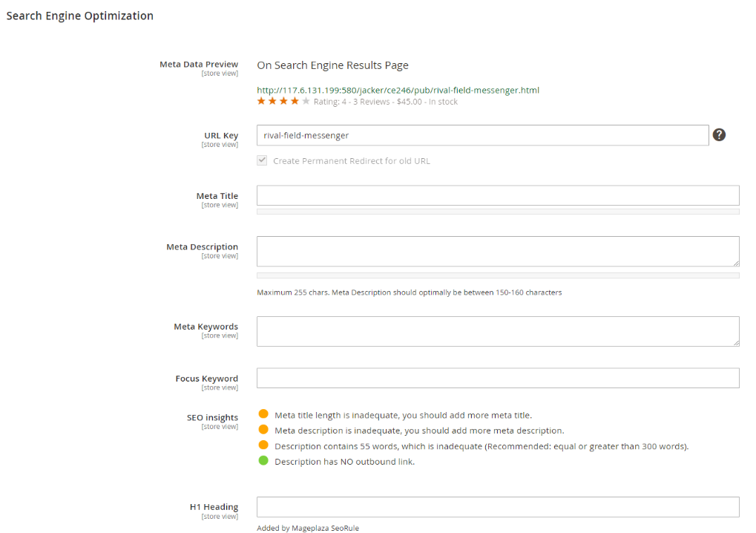Click into the URL Key field

482,135
